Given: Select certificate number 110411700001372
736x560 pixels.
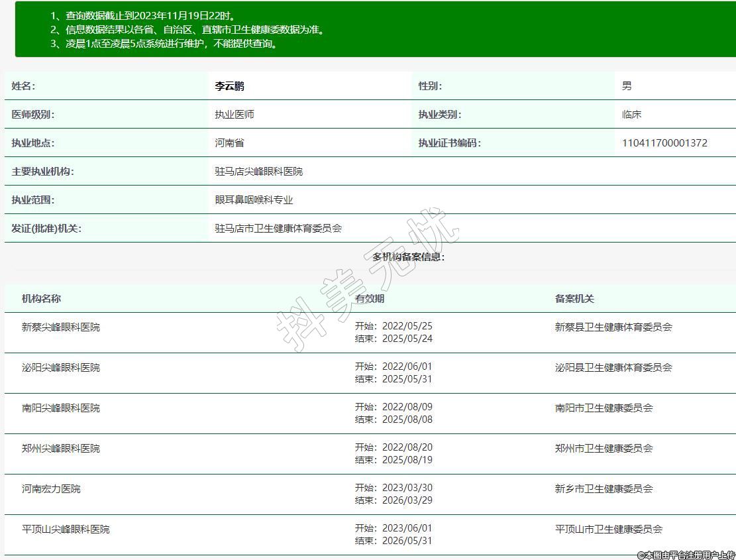Looking at the screenshot, I should point(664,143).
